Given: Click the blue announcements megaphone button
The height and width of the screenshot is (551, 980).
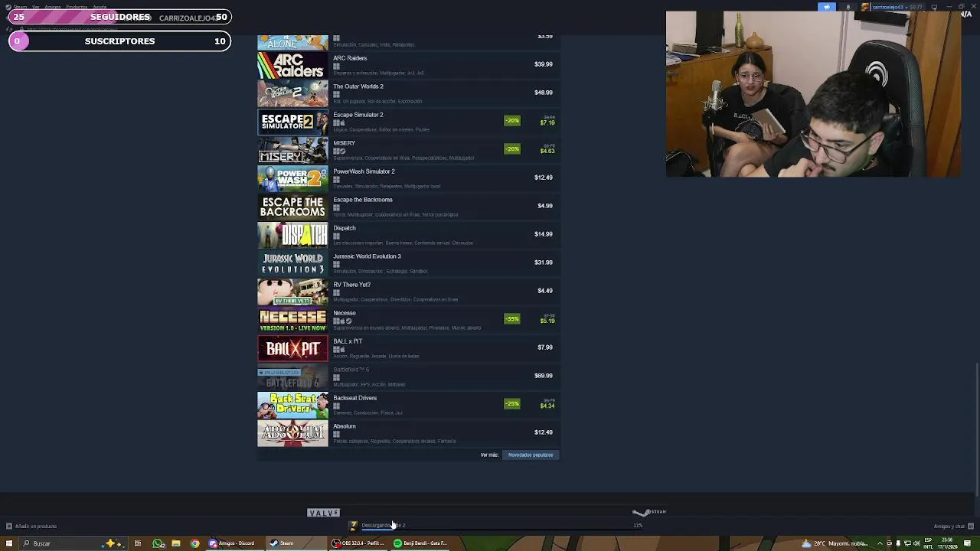Looking at the screenshot, I should [827, 7].
